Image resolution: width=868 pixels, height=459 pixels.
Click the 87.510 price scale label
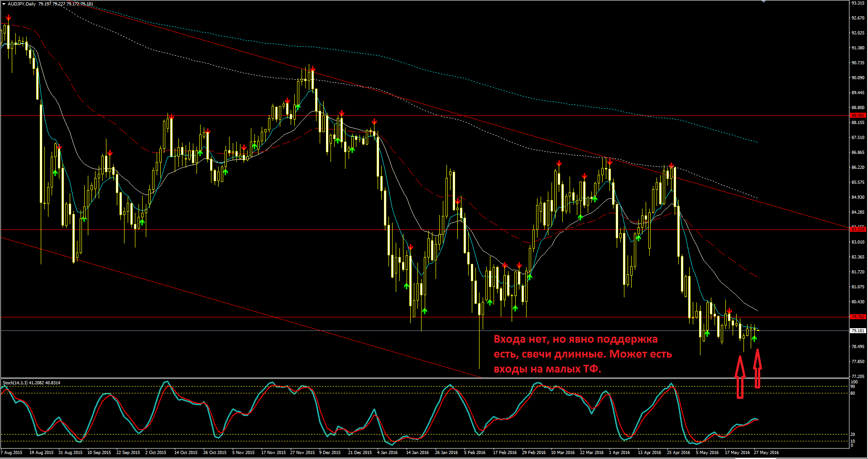858,138
